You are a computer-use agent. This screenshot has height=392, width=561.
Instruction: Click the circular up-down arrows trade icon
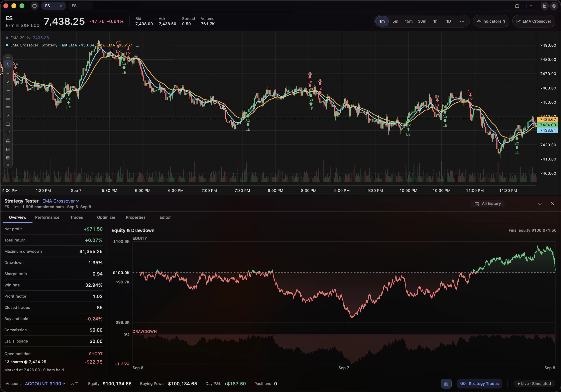point(554,6)
